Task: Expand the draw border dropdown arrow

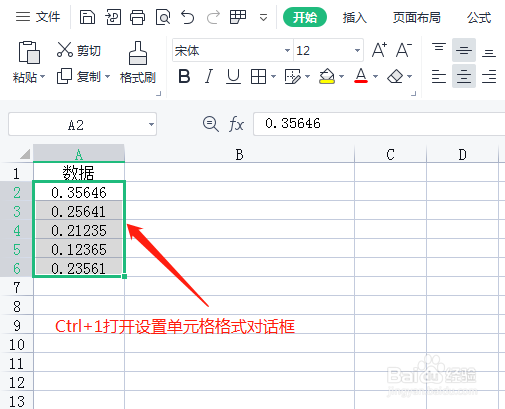Action: 307,77
